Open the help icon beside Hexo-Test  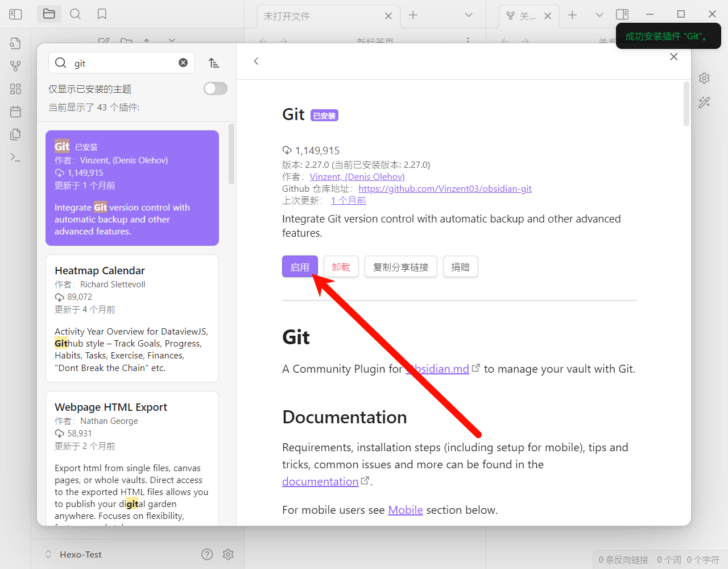[207, 554]
